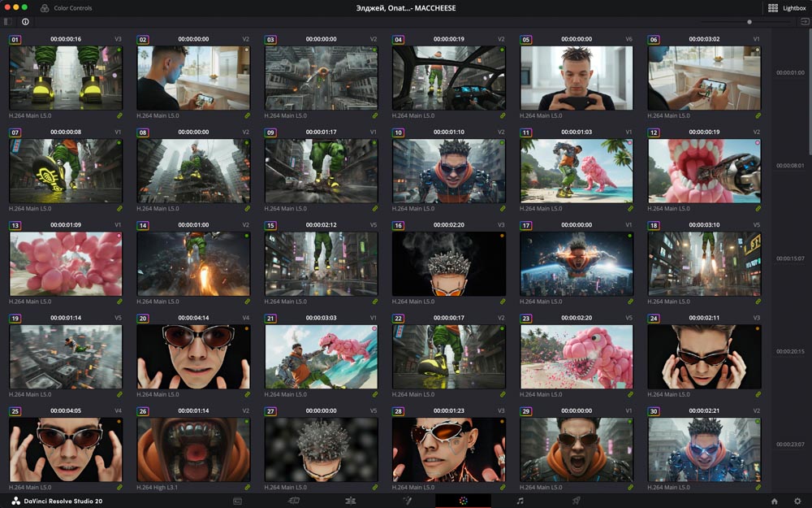Open the Media page icon
The width and height of the screenshot is (812, 508).
pos(238,501)
